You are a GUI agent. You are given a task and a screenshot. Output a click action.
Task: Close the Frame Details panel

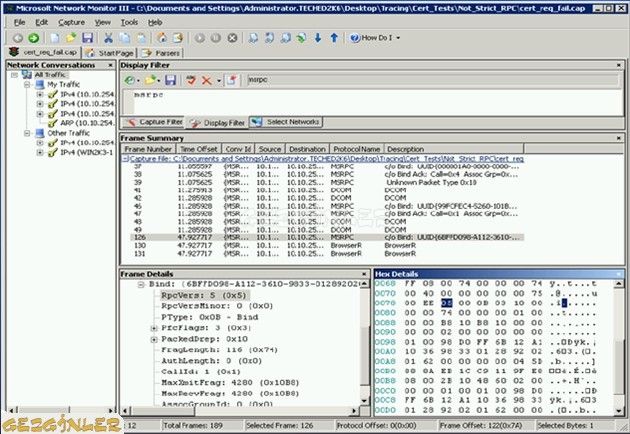click(364, 274)
